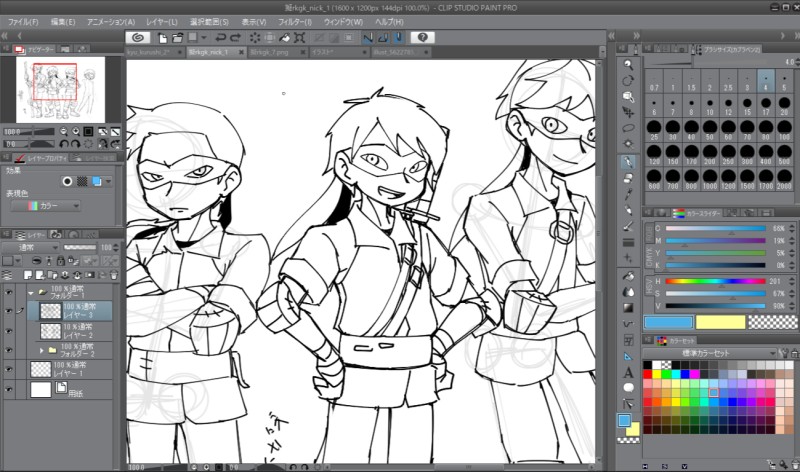Open フィルター(I) menu
The width and height of the screenshot is (800, 472).
294,22
